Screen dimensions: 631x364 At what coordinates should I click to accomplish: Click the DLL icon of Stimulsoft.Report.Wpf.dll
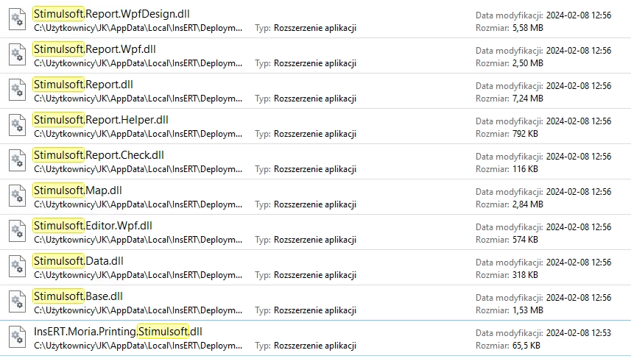click(x=18, y=54)
